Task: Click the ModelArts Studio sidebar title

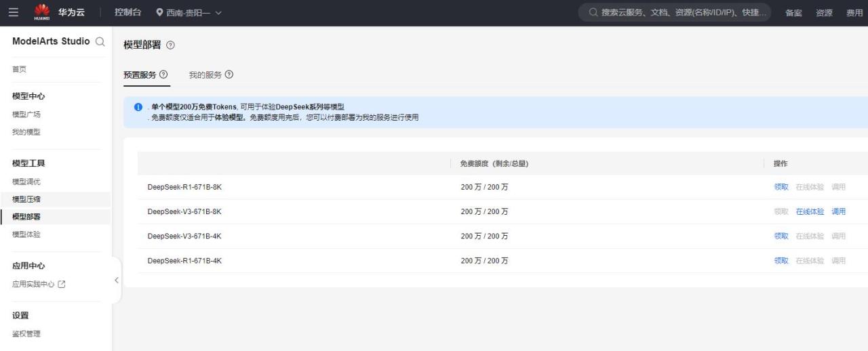Action: coord(51,41)
